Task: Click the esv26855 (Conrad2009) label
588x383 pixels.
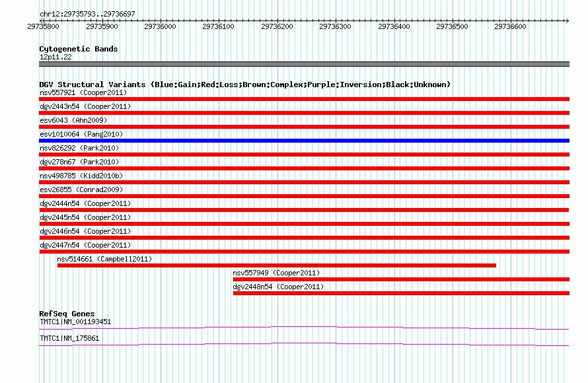Action: (x=81, y=190)
